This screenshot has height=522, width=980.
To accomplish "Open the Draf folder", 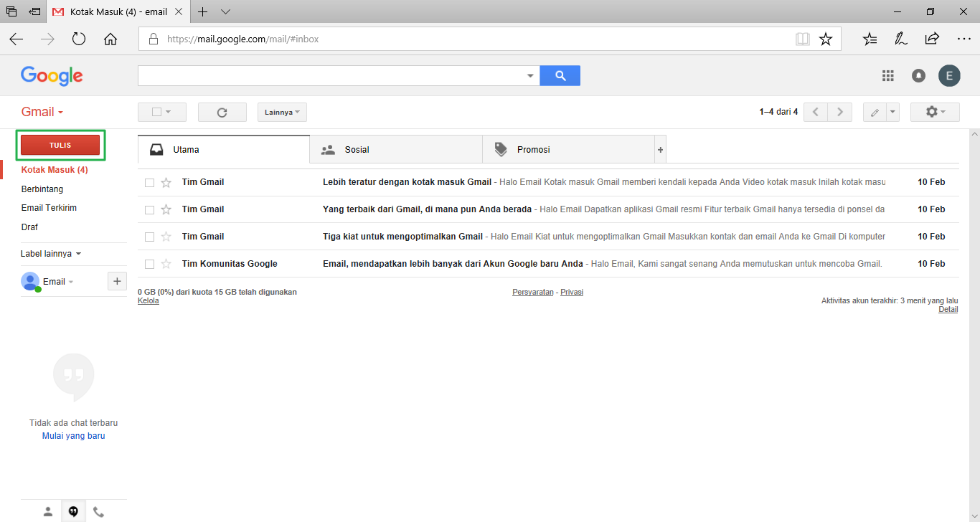I will point(29,227).
